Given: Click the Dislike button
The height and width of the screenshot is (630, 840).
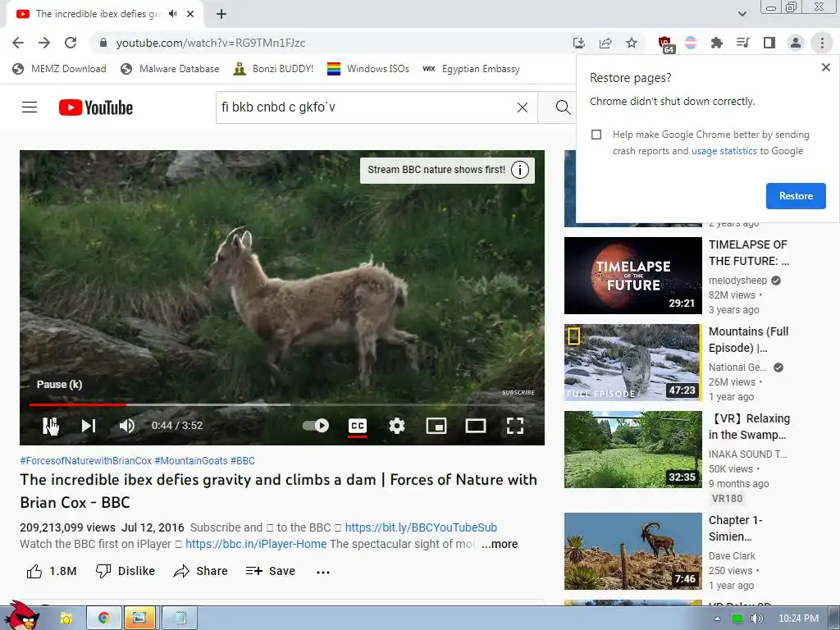Looking at the screenshot, I should tap(126, 571).
